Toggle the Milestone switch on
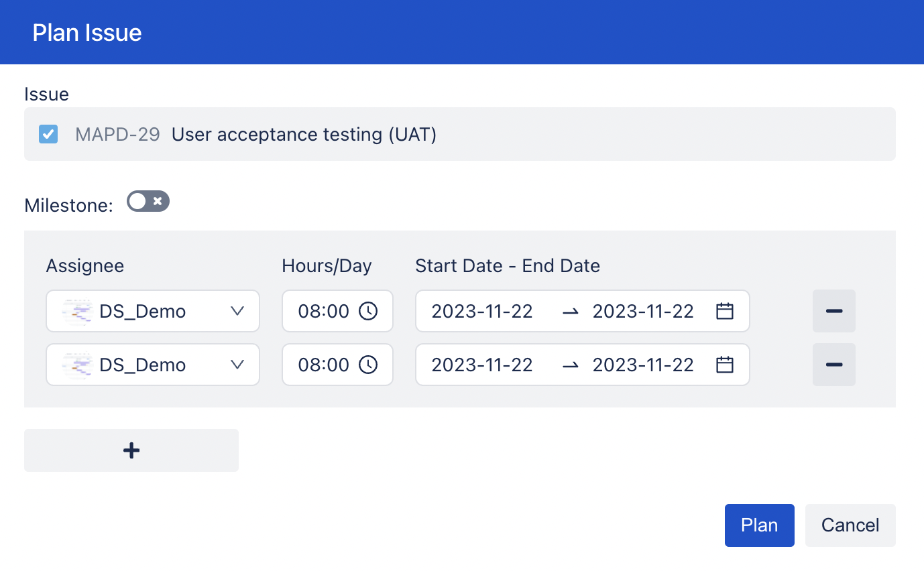Screen dimensions: 924x571 click(x=148, y=201)
